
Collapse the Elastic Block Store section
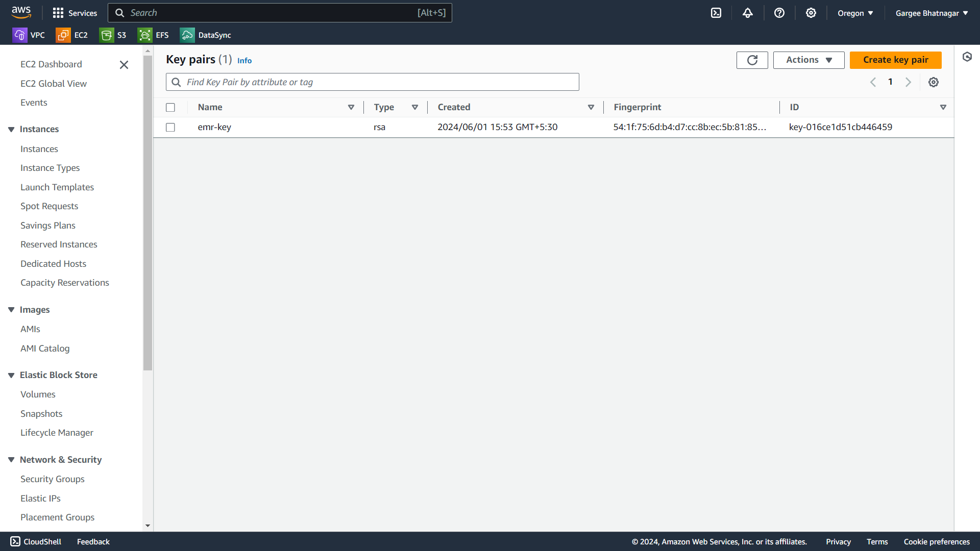click(x=11, y=375)
